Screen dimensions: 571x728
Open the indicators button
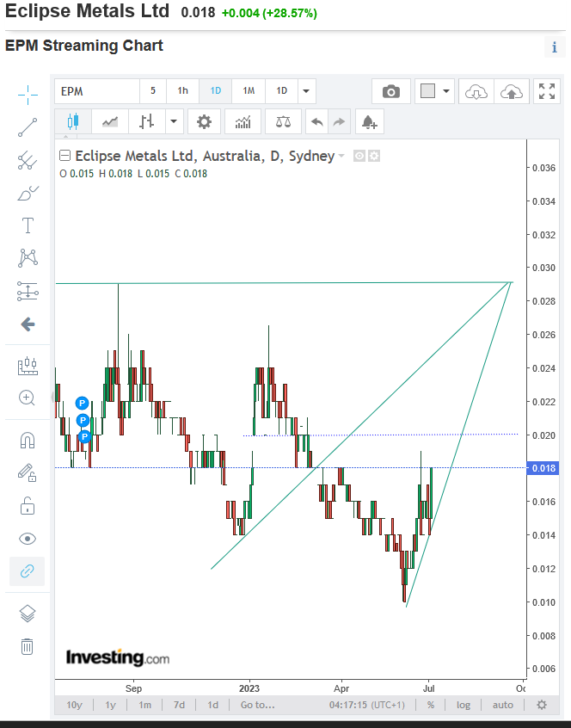coord(243,121)
